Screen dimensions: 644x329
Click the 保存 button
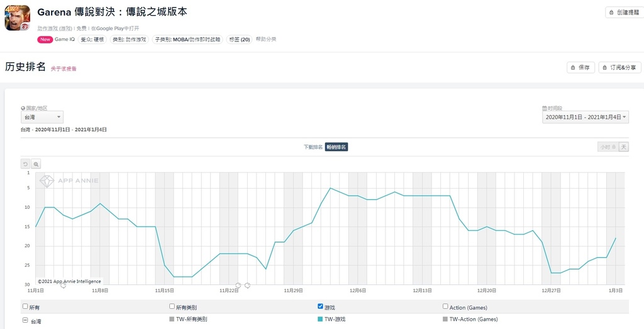(580, 67)
